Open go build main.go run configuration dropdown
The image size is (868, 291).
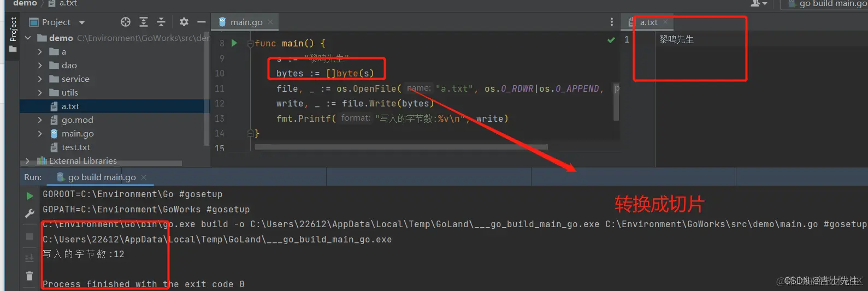coord(826,4)
